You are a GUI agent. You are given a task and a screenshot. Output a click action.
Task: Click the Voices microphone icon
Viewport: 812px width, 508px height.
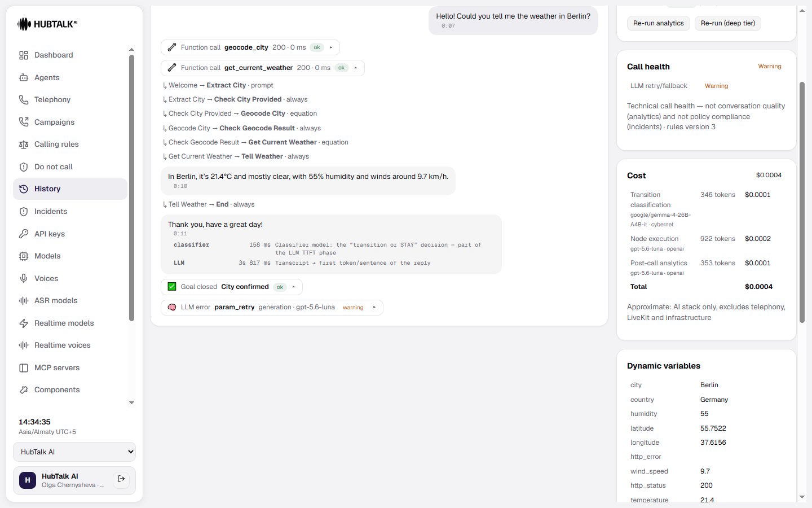(24, 278)
